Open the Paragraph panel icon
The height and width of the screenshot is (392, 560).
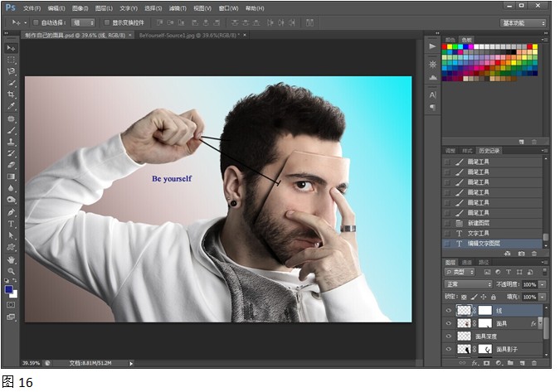pos(432,108)
